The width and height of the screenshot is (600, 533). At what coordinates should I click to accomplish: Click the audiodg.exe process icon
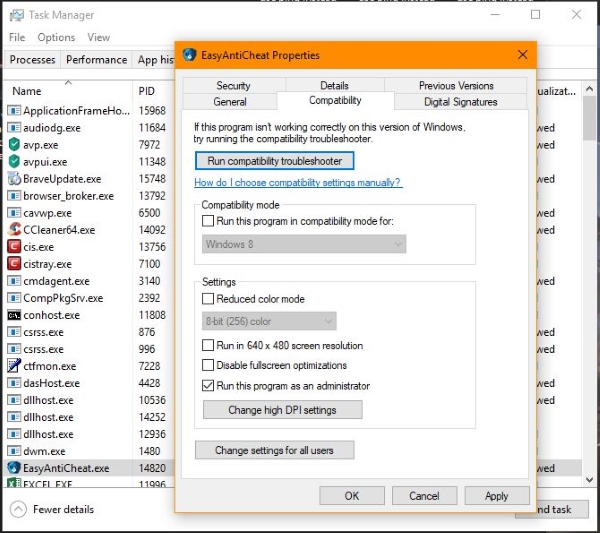14,127
